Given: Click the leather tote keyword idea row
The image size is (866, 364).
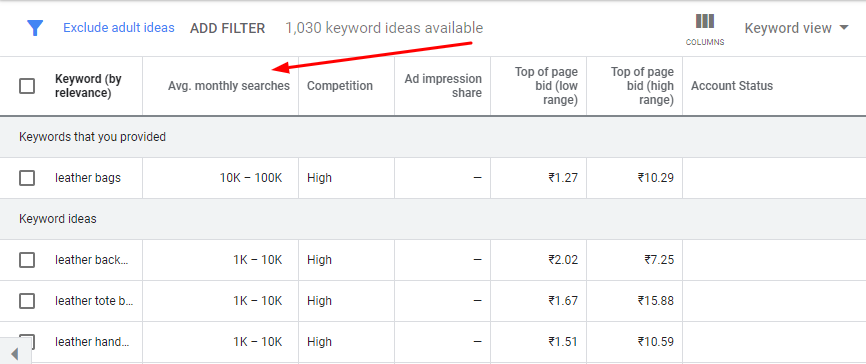Looking at the screenshot, I should 433,301.
